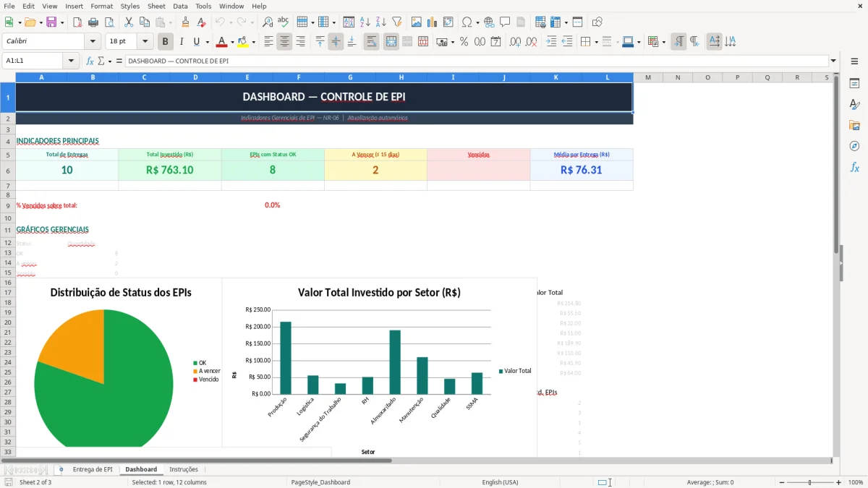The height and width of the screenshot is (488, 868).
Task: Open sidebar Gallery panel icon
Action: [854, 126]
